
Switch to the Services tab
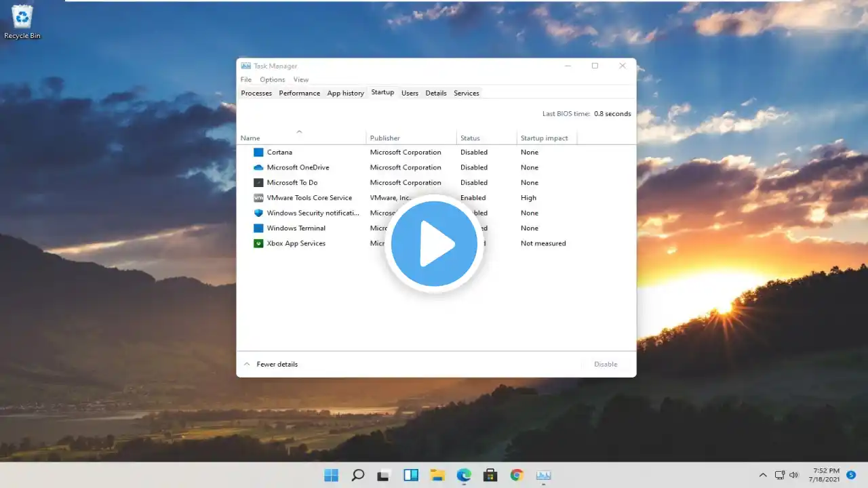point(466,93)
